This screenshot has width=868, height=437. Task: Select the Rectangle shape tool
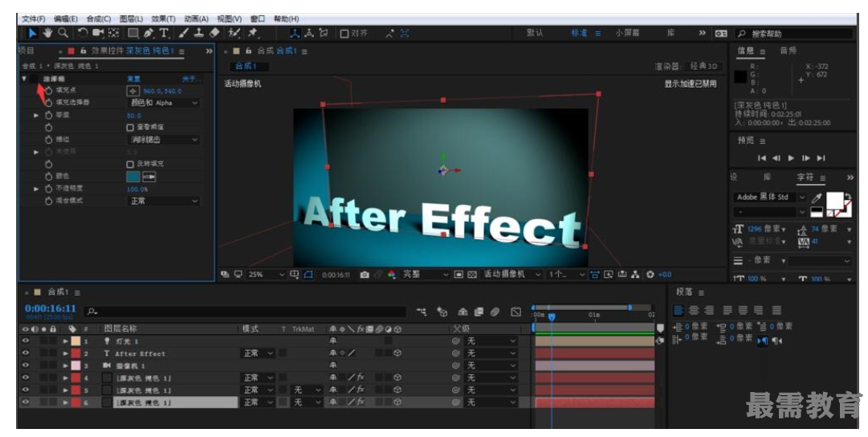point(133,33)
